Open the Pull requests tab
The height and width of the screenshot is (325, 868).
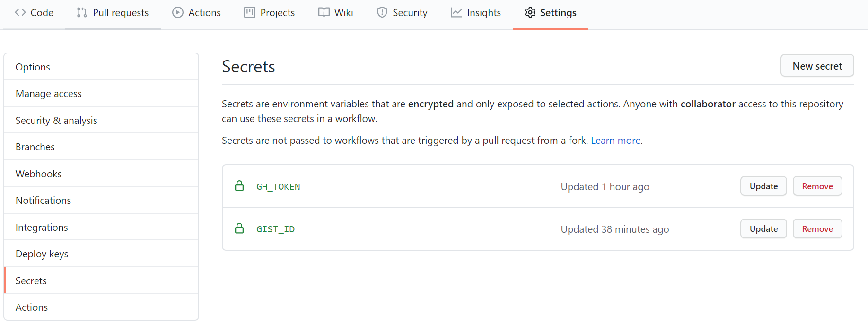pos(120,13)
